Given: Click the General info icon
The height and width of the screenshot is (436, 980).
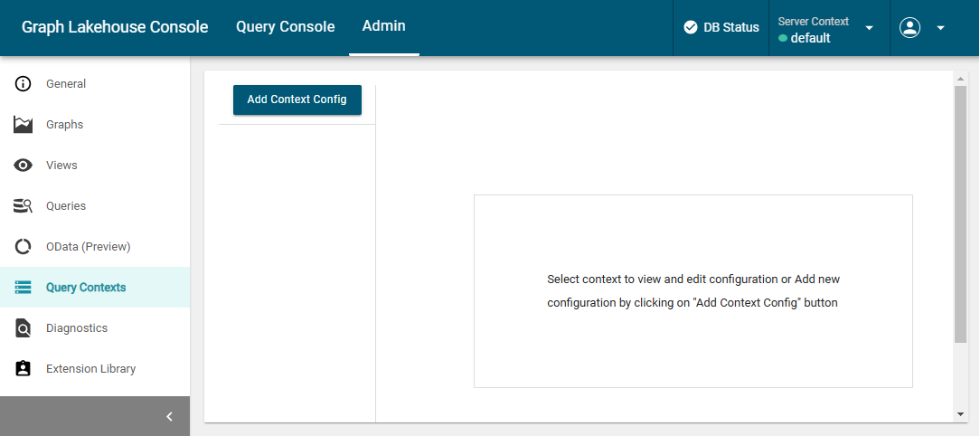Looking at the screenshot, I should (24, 84).
